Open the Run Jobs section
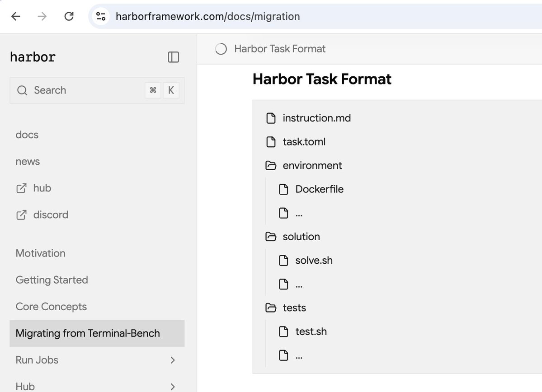Image resolution: width=542 pixels, height=392 pixels. pos(37,360)
